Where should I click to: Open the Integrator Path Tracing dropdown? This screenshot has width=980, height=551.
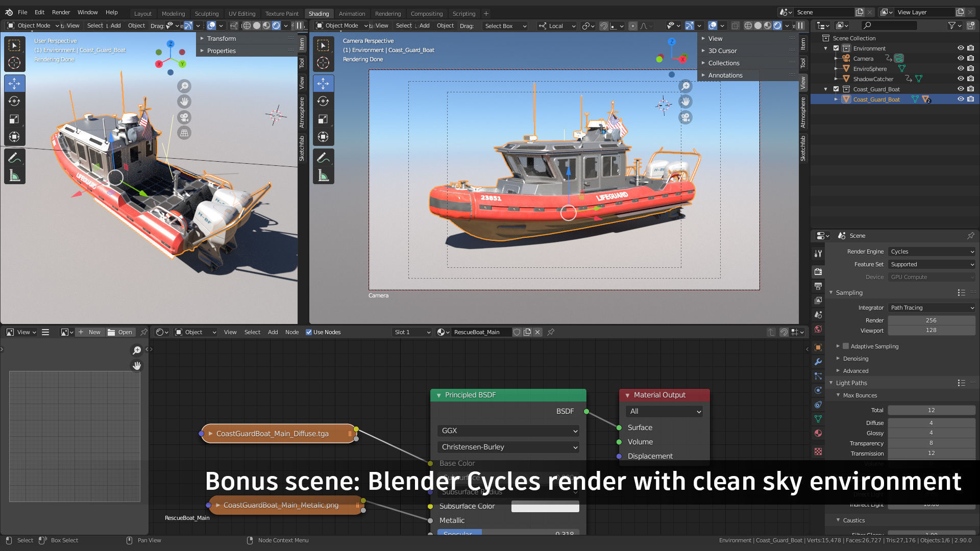(x=932, y=308)
